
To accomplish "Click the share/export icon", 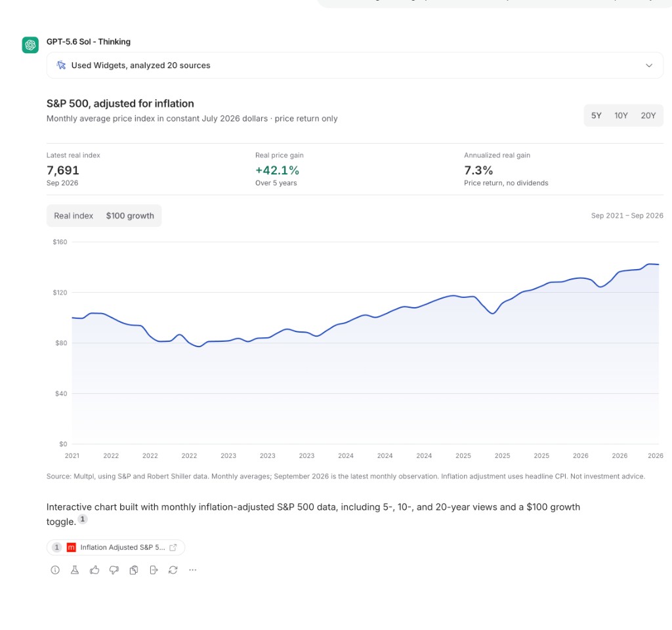I will [x=154, y=570].
